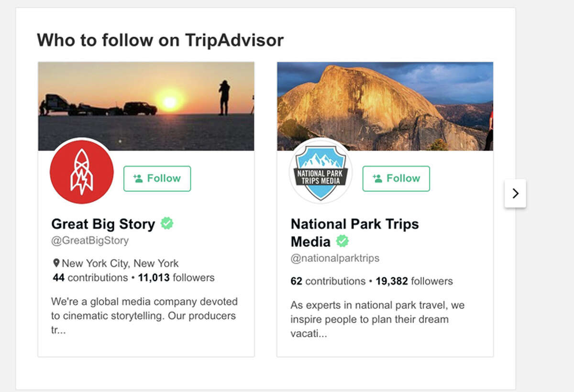Click the National Park Trips Media shield logo
The image size is (574, 392).
320,172
